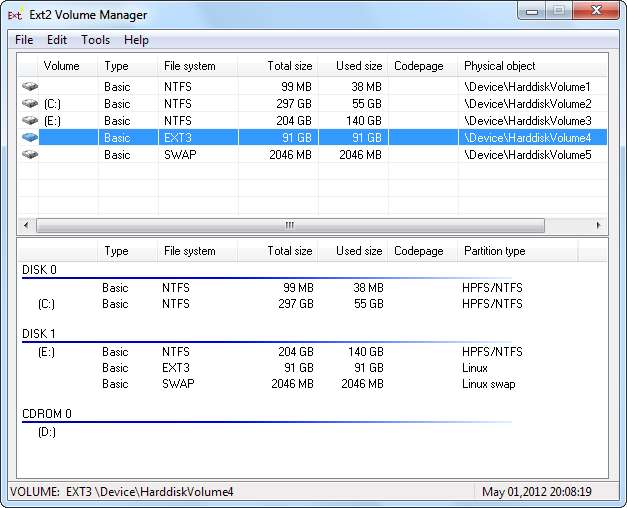Select \Device\HarddiskVolume5 entry
Screen dimensions: 627x508
[x=527, y=155]
